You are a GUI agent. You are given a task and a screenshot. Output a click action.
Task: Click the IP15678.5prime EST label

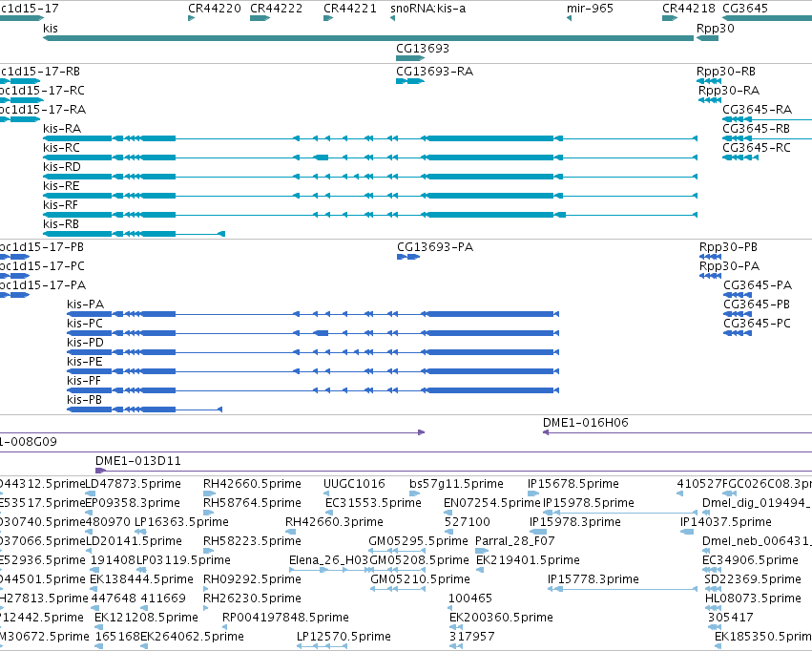click(x=573, y=483)
